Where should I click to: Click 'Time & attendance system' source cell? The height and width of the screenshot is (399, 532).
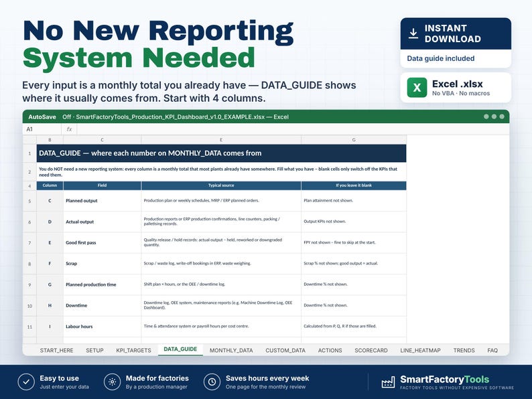[x=221, y=326]
